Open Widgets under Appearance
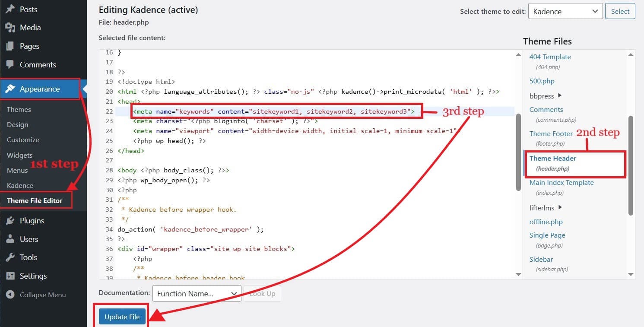Image resolution: width=644 pixels, height=327 pixels. pos(19,155)
